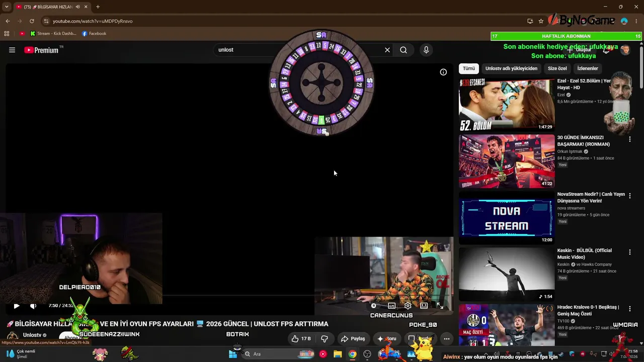Open the YouTube guide hamburger menu

12,50
